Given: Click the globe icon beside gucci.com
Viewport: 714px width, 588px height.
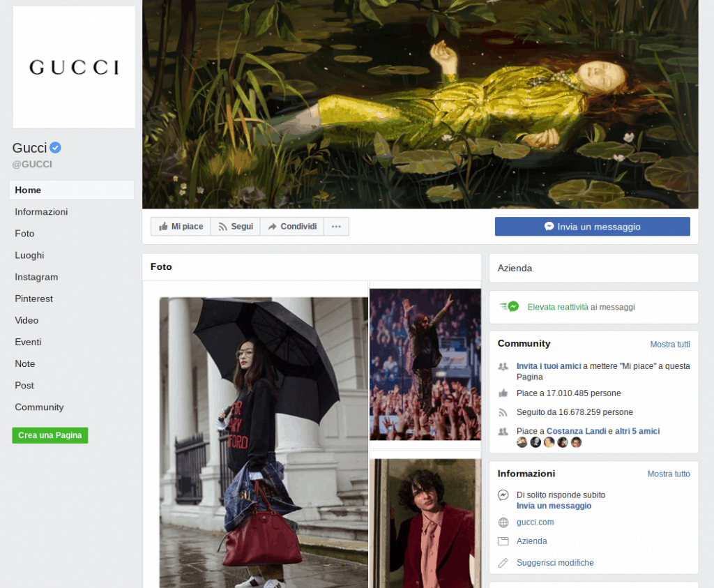Looking at the screenshot, I should coord(503,522).
